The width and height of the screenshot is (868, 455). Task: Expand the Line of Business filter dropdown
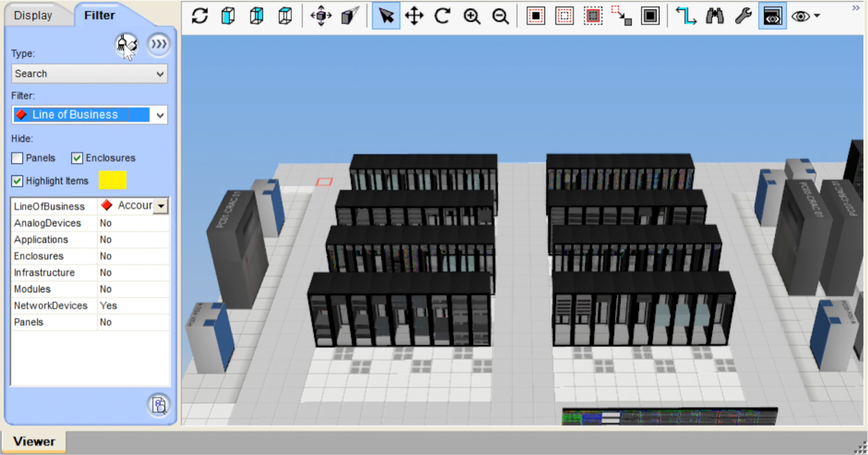[159, 115]
